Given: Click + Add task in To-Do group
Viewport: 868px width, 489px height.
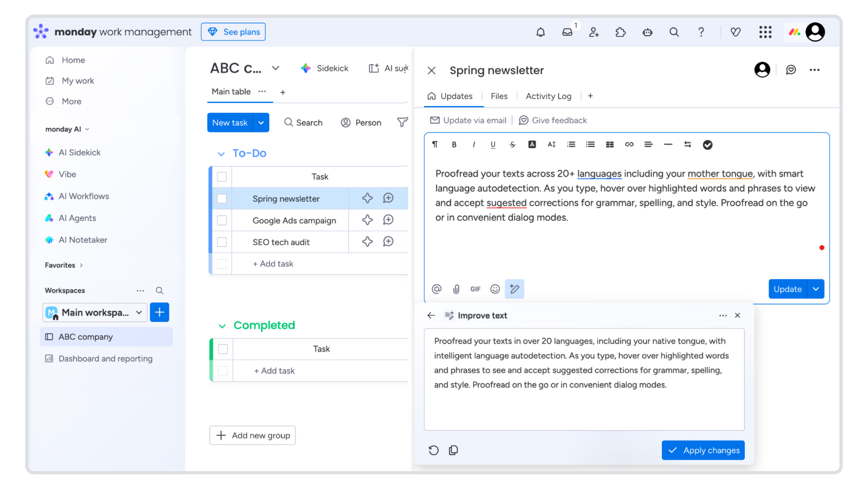Looking at the screenshot, I should [x=273, y=264].
